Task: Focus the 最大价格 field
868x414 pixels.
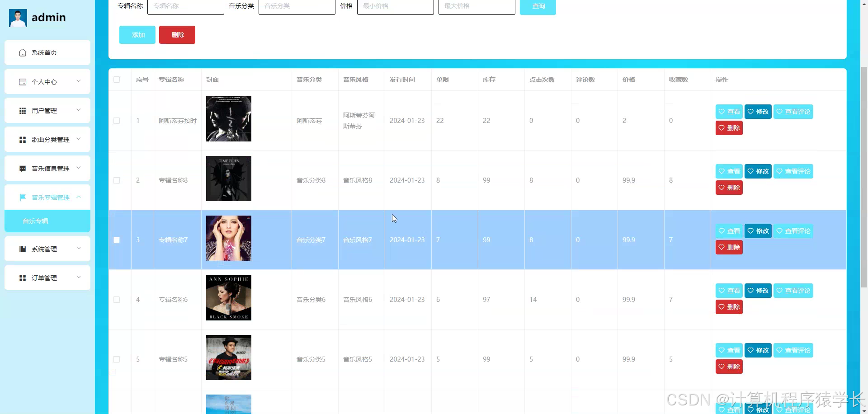Action: click(x=477, y=6)
